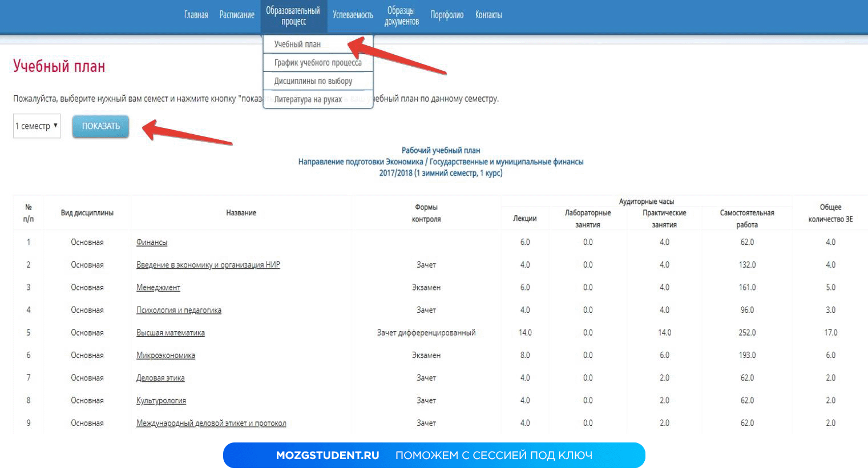Open Введение в экономику и организация НИР

pos(208,265)
